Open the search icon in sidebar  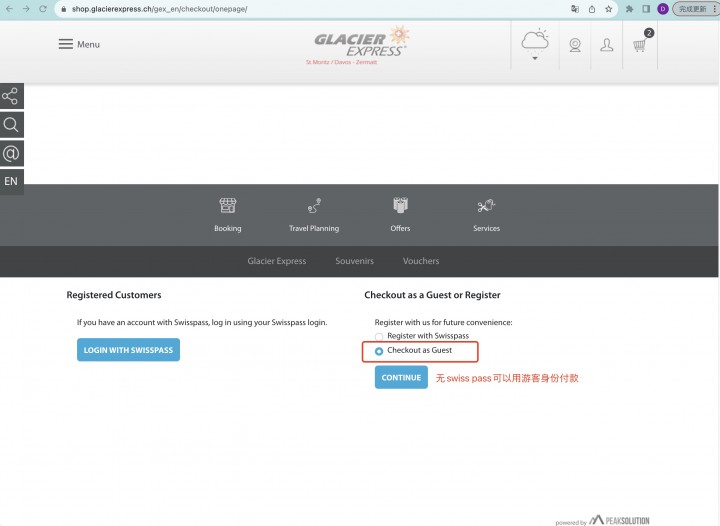point(11,124)
